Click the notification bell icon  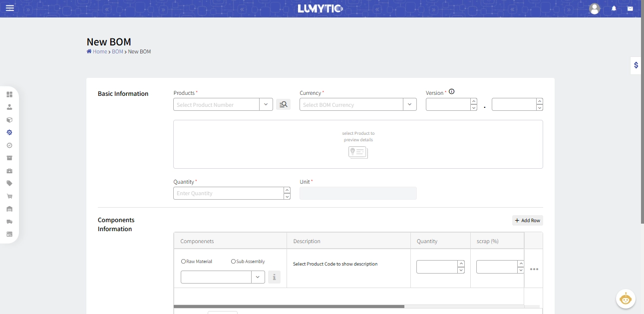point(614,8)
